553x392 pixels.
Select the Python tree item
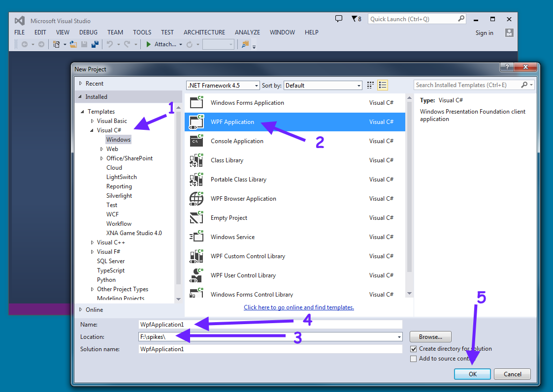coord(106,280)
